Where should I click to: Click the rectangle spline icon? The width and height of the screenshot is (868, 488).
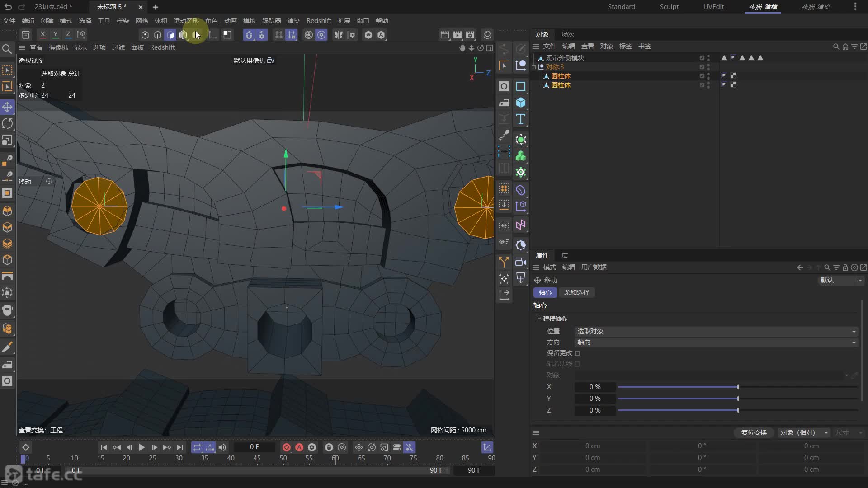click(x=521, y=86)
